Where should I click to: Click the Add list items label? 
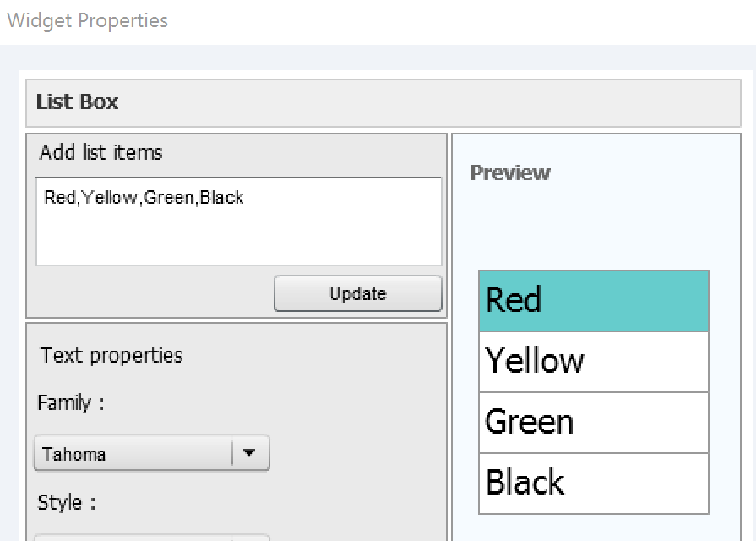pyautogui.click(x=101, y=152)
